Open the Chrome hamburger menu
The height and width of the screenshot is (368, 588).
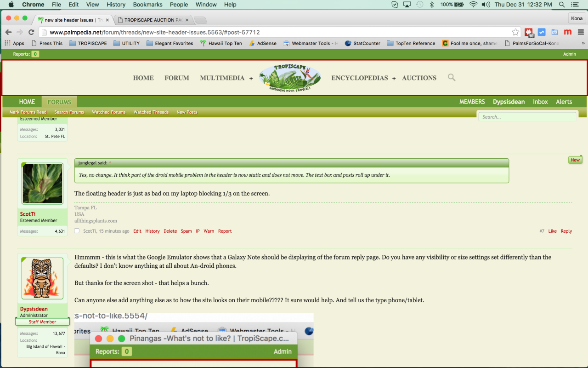(x=581, y=32)
